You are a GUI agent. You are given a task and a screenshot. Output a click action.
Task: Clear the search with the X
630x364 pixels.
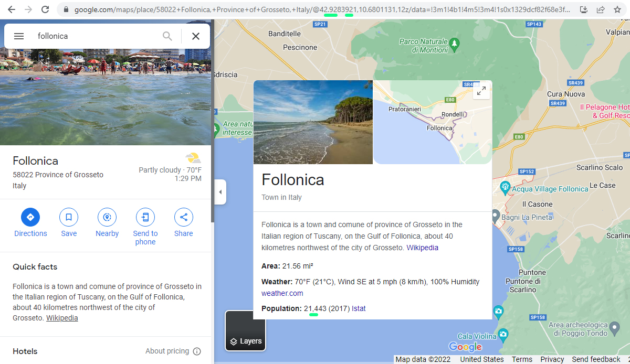[195, 36]
